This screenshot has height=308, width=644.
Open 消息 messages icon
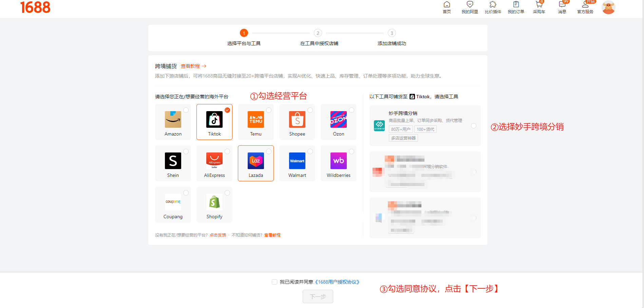pyautogui.click(x=562, y=4)
